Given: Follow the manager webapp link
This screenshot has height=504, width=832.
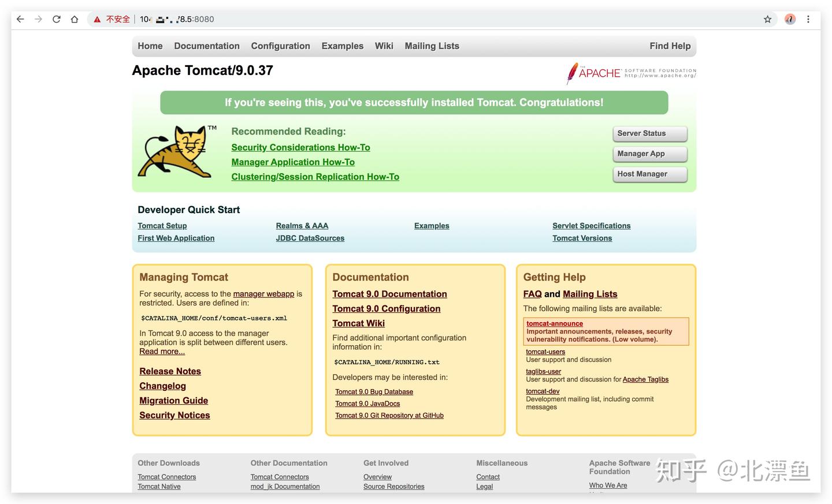Looking at the screenshot, I should coord(263,294).
